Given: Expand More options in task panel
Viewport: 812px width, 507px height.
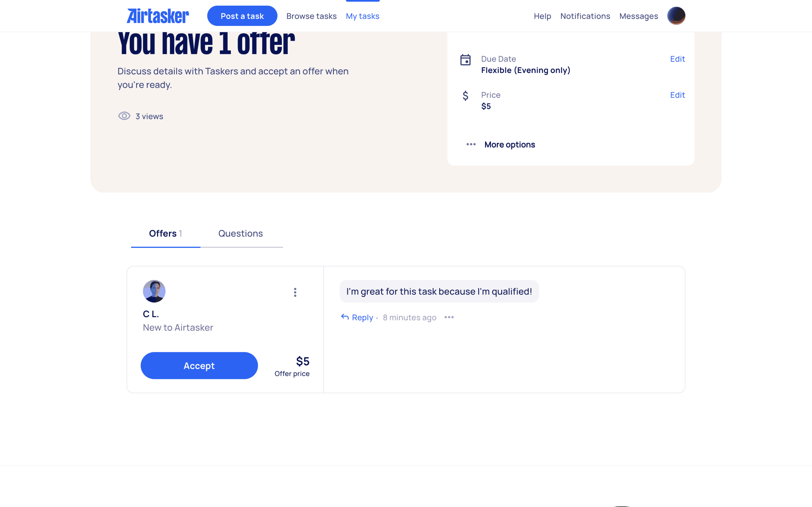Looking at the screenshot, I should click(x=501, y=145).
